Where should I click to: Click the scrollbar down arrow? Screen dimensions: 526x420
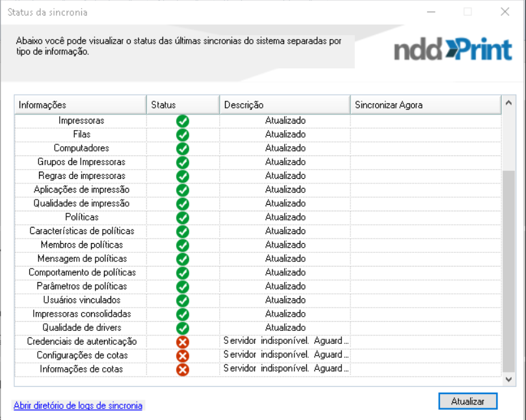(509, 379)
